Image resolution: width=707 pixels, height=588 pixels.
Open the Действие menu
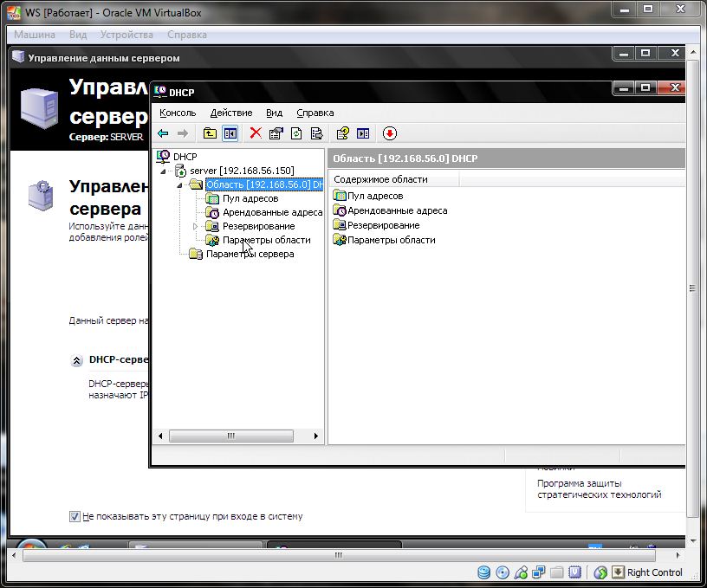click(230, 113)
